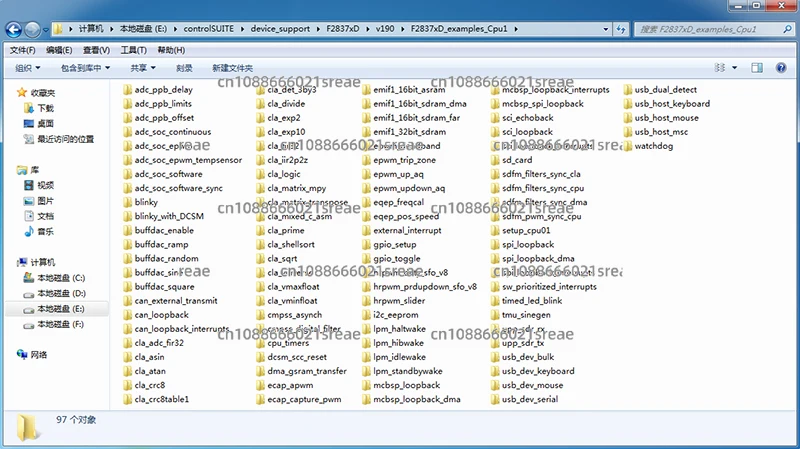Click controlSUITE in the address path
This screenshot has width=800, height=449.
point(209,29)
